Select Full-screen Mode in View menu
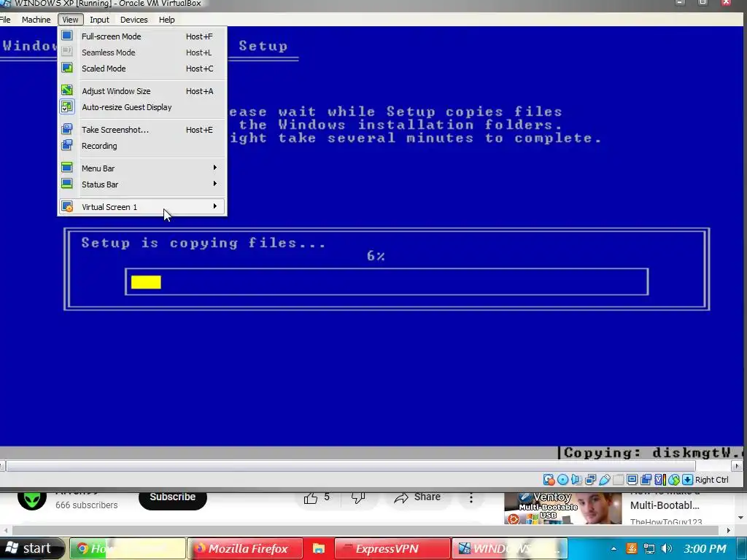This screenshot has width=747, height=560. 142,36
